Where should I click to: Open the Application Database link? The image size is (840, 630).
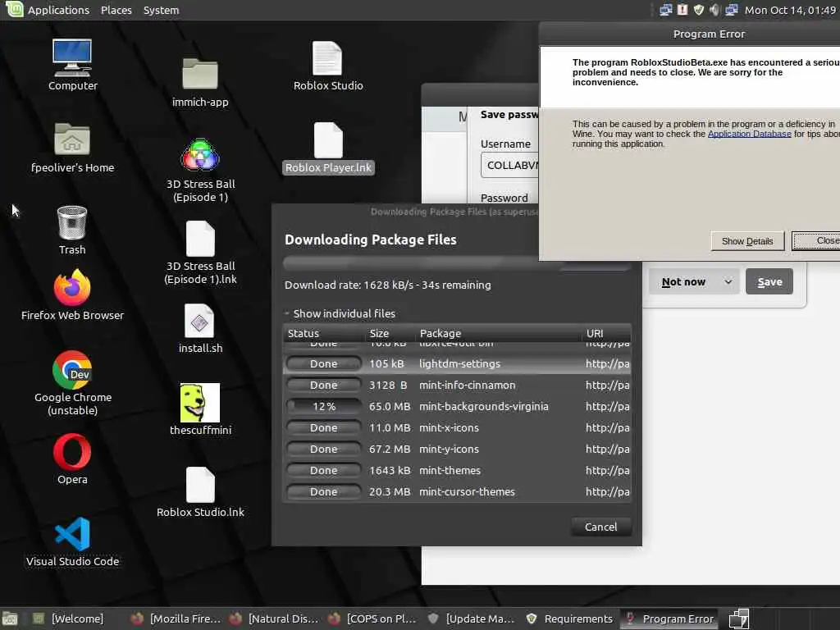749,134
